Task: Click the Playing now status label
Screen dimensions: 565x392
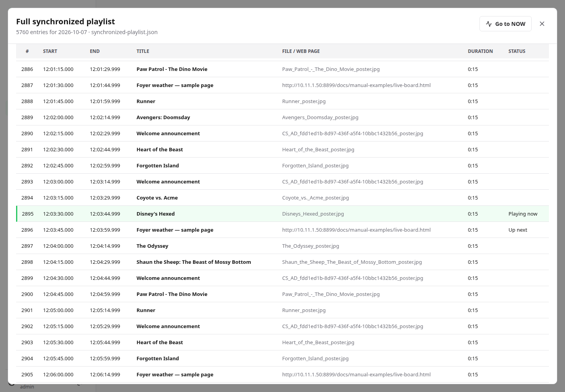Action: tap(523, 214)
